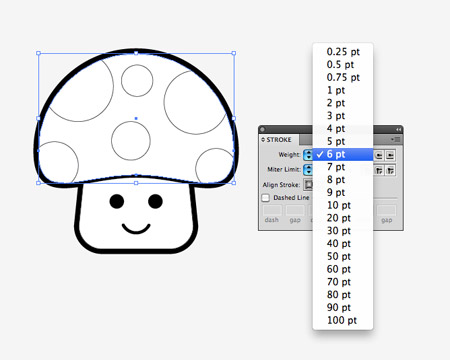Choose 0.25 pt stroke weight
The image size is (450, 360).
coord(343,52)
